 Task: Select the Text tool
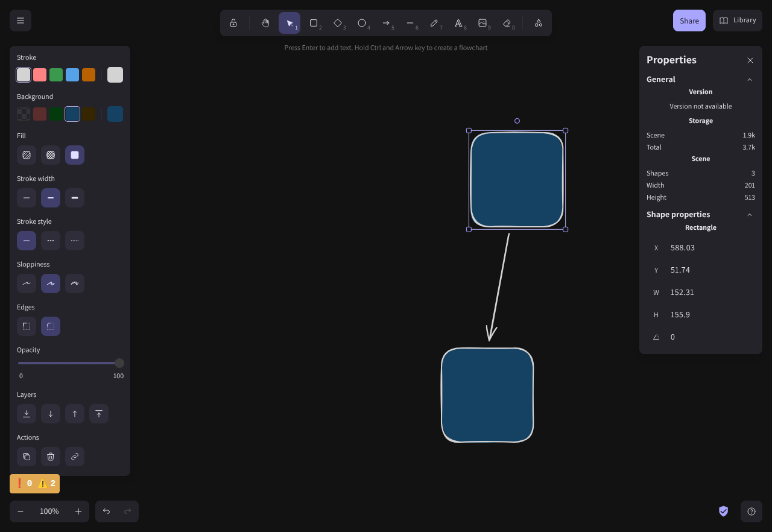point(458,23)
